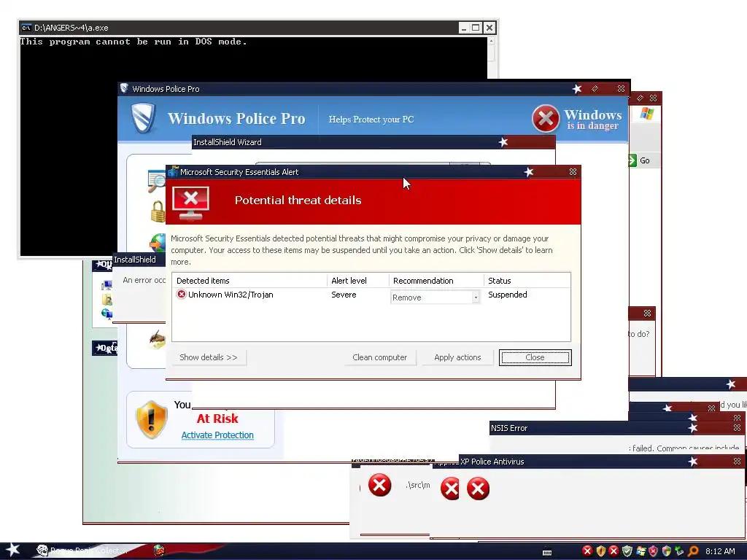This screenshot has height=560, width=747.
Task: Click "This program cannot be run in DOS mode." text
Action: click(x=133, y=42)
